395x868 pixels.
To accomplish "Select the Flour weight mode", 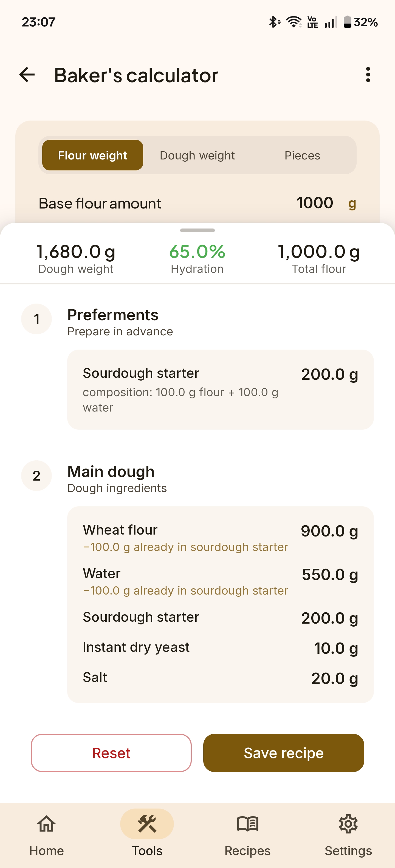I will coord(92,155).
